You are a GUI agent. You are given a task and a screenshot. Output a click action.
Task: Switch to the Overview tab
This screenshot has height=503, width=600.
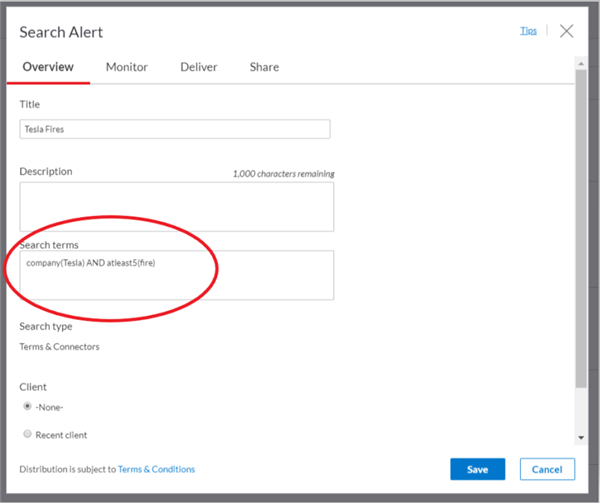[x=48, y=67]
